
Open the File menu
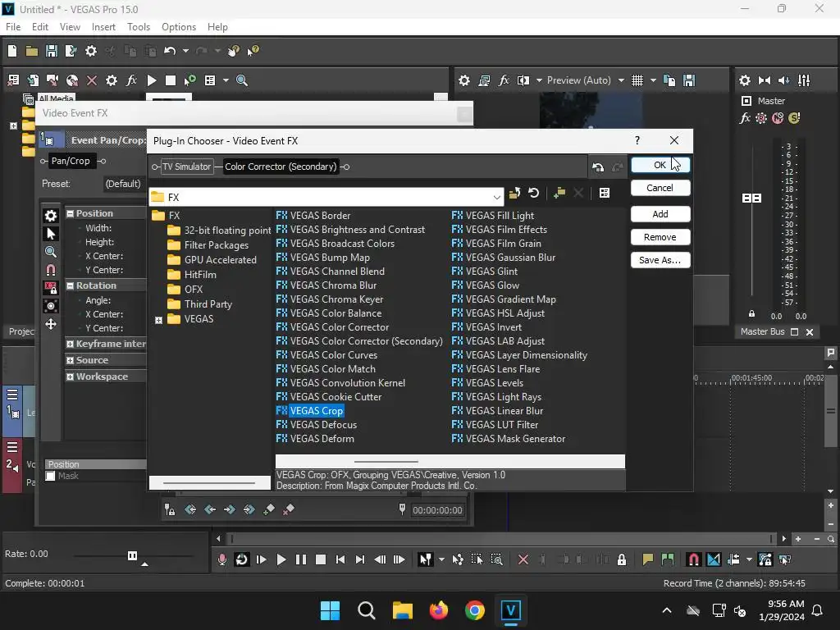coord(13,27)
